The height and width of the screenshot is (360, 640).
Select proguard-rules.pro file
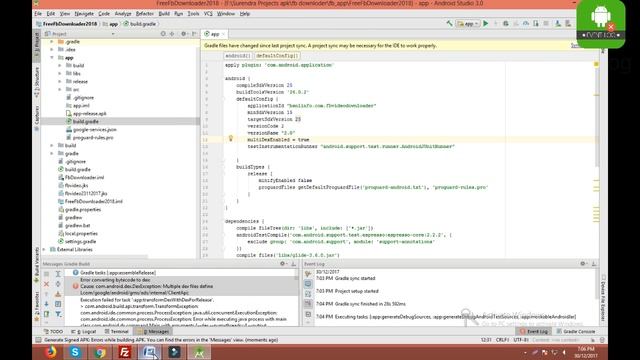93,138
